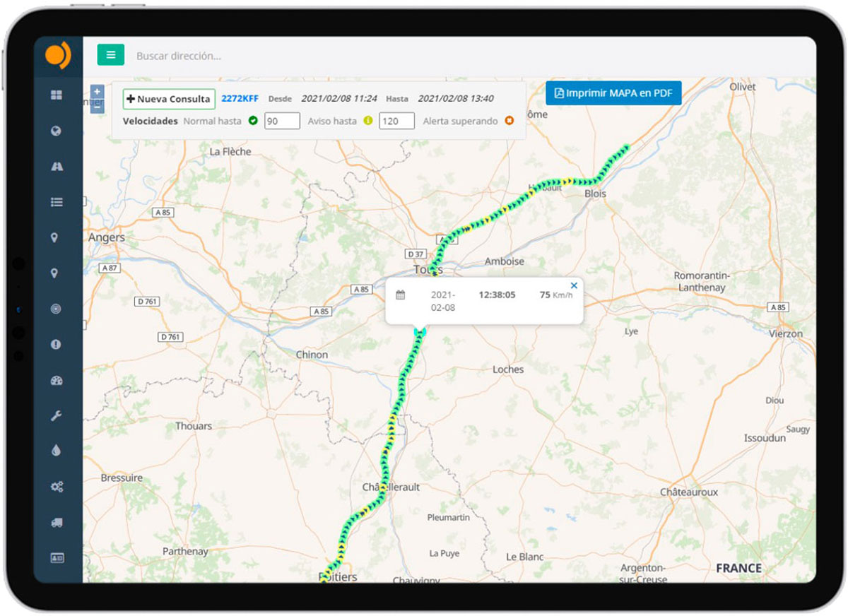Click the 2272KFF vehicle plate link
This screenshot has width=848, height=616.
(x=240, y=99)
